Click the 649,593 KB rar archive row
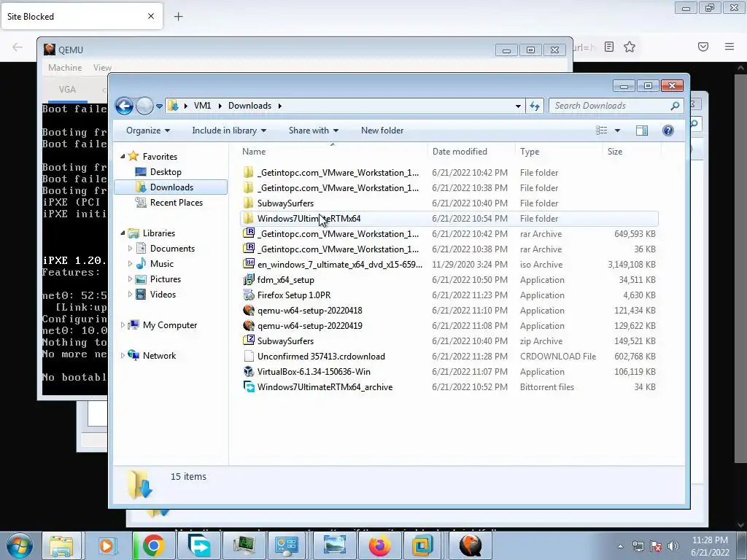Screen dimensions: 747x560 coord(449,234)
